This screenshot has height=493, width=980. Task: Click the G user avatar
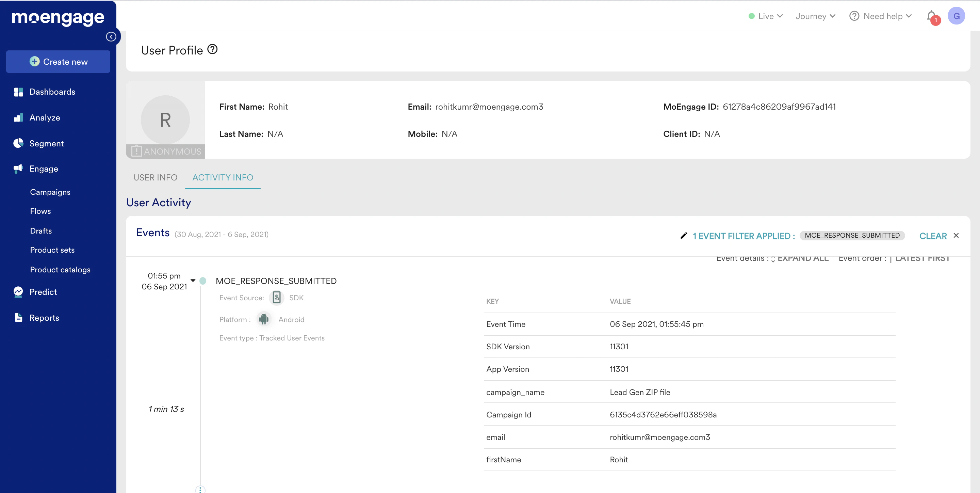pyautogui.click(x=956, y=16)
